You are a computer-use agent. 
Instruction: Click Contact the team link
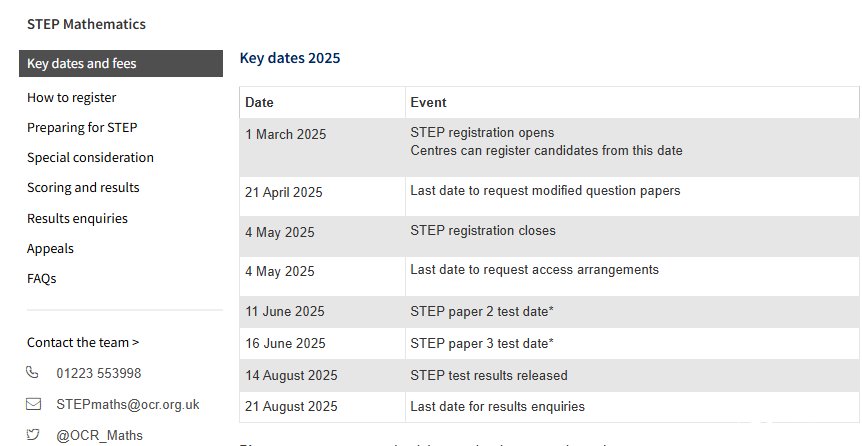tap(83, 343)
